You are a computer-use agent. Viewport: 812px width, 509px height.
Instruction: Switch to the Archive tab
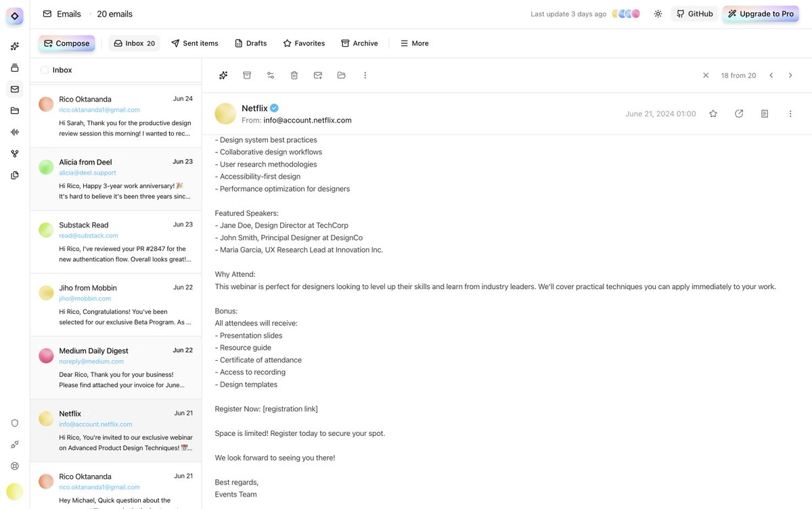(x=359, y=43)
